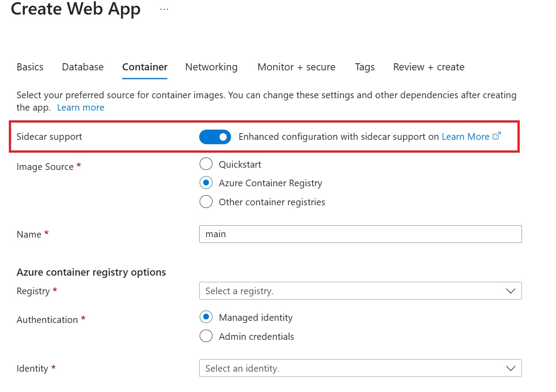Select Admin credentials authentication
This screenshot has width=556, height=392.
[206, 336]
